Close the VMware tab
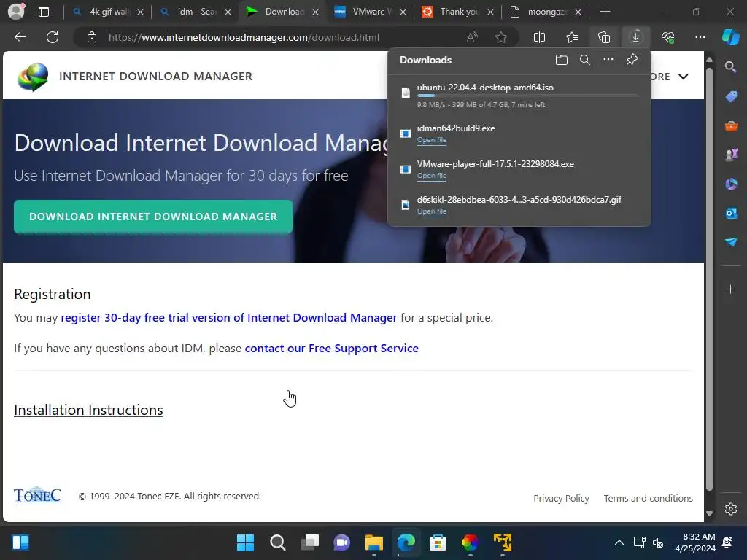747x560 pixels. click(403, 12)
